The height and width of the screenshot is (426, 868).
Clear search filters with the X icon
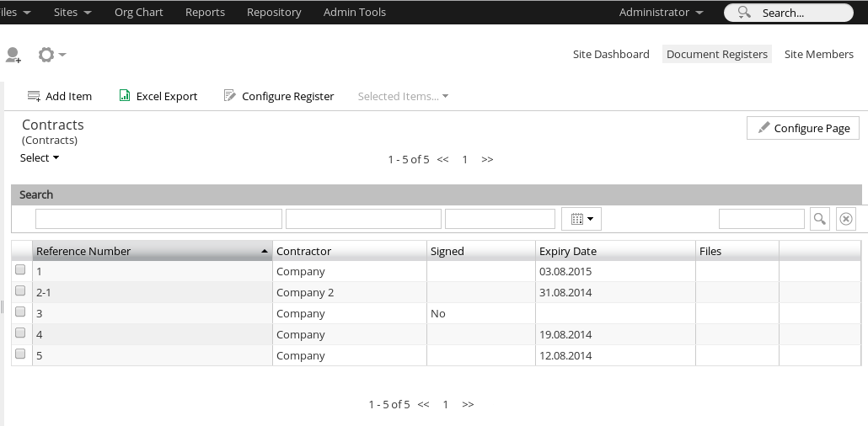click(846, 219)
